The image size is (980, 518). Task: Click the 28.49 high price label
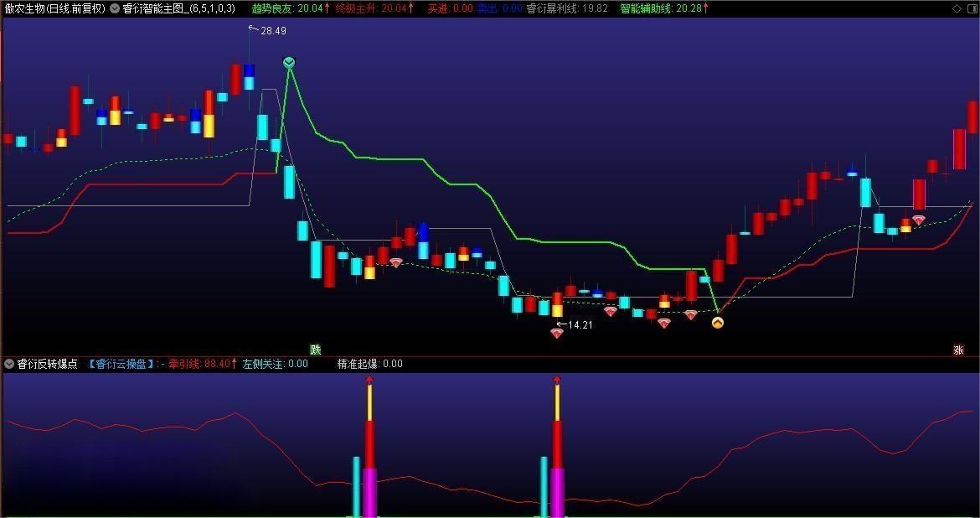click(x=273, y=31)
